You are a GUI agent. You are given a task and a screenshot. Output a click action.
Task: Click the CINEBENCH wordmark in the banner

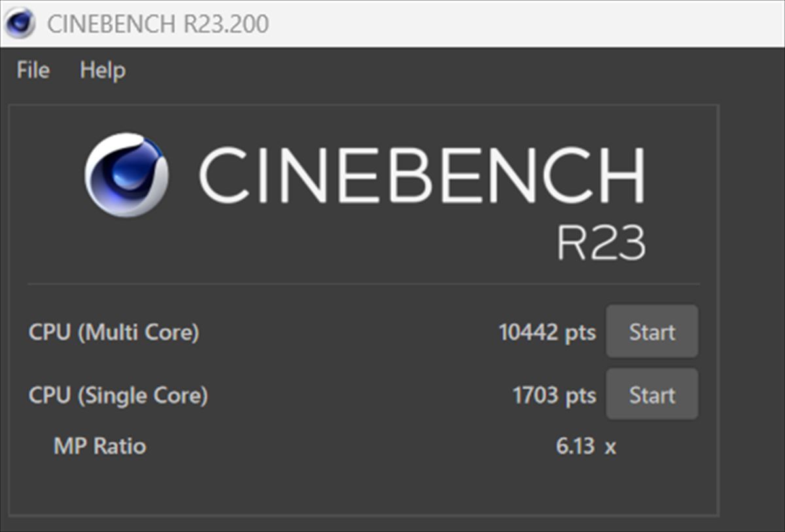tap(421, 175)
